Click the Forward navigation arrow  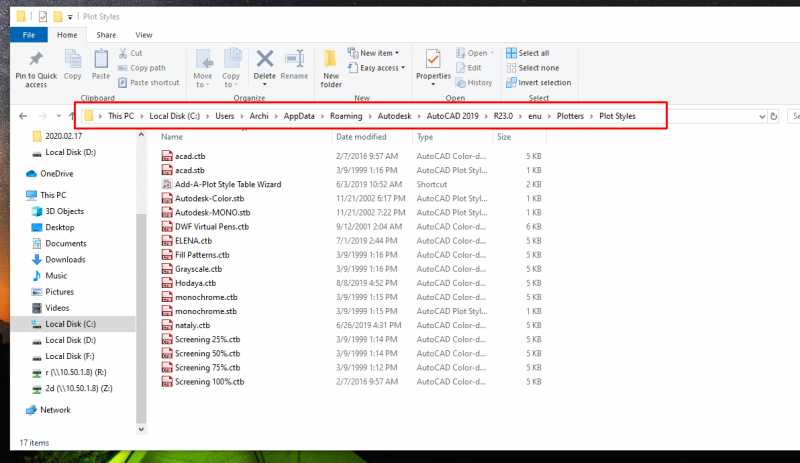43,116
